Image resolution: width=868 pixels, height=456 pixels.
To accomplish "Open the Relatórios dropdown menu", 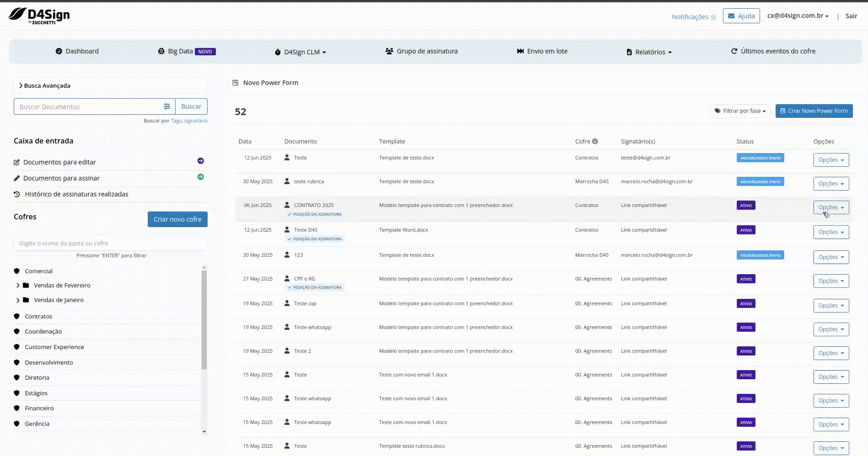I will point(649,52).
